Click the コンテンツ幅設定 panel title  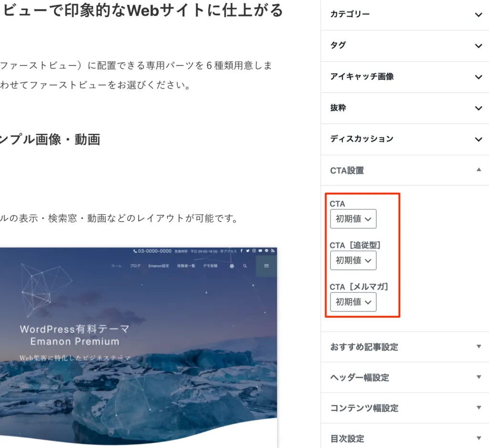(364, 408)
